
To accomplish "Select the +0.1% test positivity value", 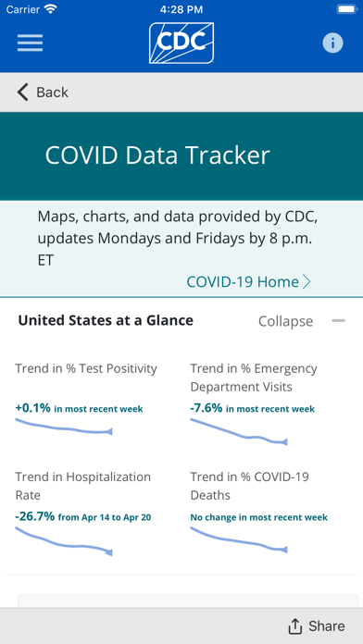I will pyautogui.click(x=33, y=408).
